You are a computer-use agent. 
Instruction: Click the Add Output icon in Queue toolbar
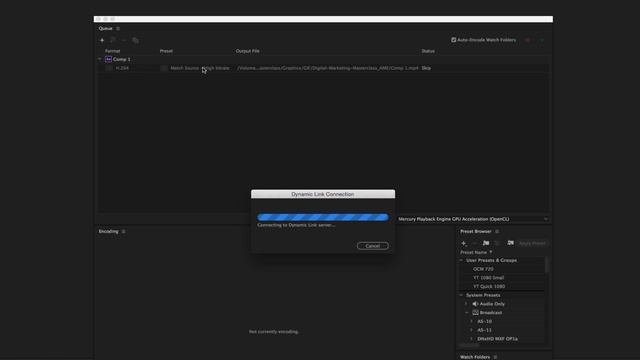(113, 40)
